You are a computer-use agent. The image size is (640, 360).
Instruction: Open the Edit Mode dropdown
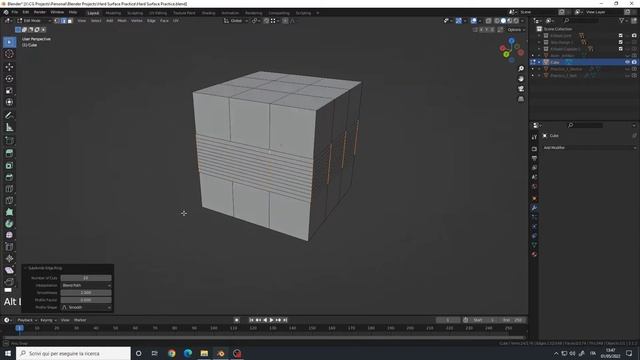click(x=34, y=20)
